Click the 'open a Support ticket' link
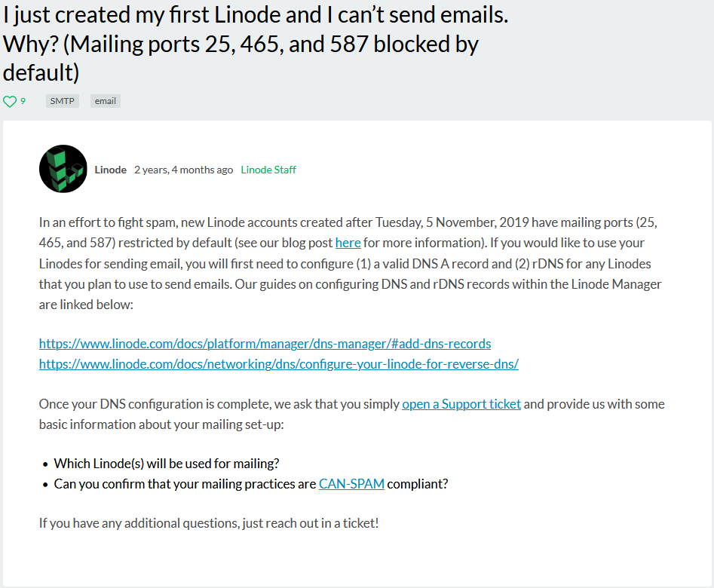The width and height of the screenshot is (714, 588). coord(461,404)
